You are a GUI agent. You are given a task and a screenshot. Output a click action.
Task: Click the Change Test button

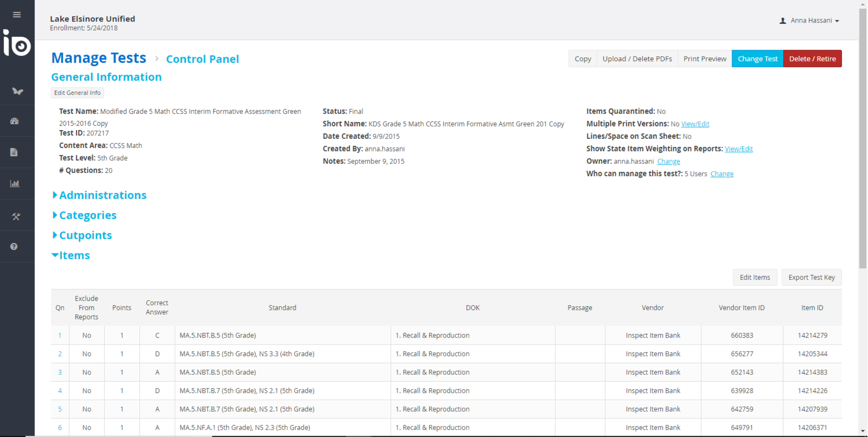757,59
